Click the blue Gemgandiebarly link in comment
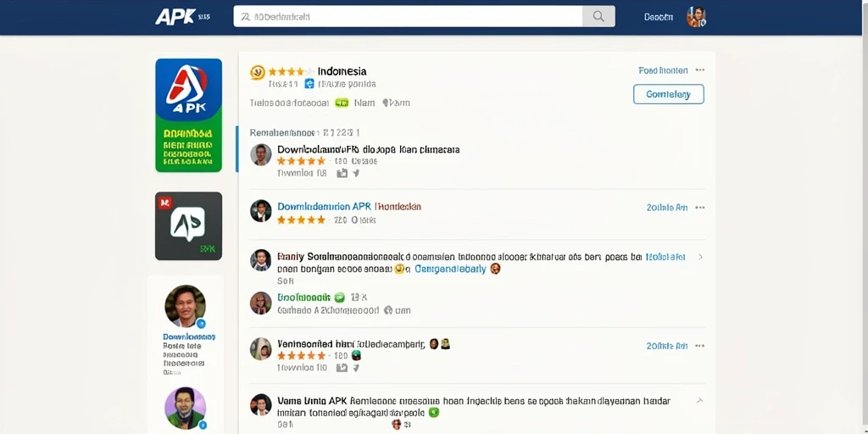 [450, 269]
